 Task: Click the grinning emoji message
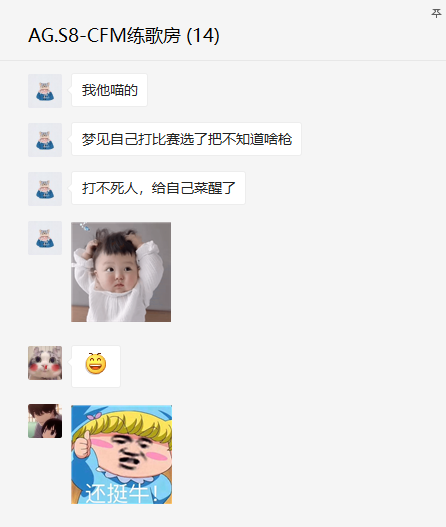click(96, 363)
